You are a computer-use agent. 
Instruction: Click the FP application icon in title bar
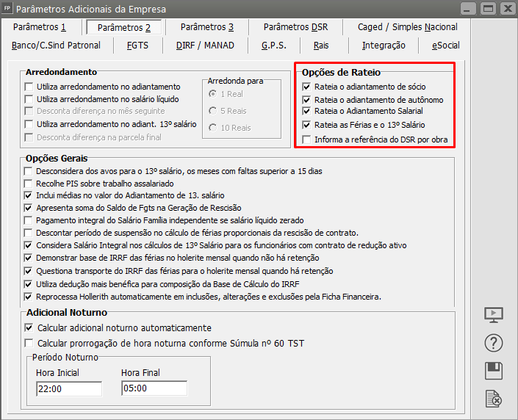[7, 9]
